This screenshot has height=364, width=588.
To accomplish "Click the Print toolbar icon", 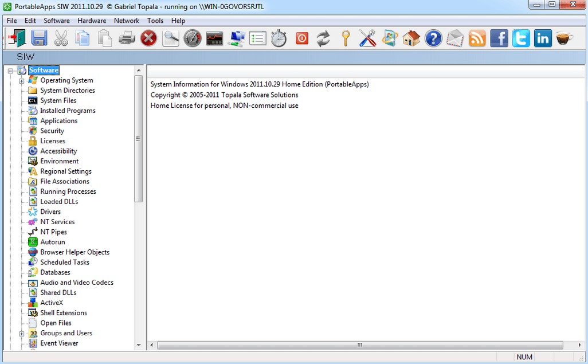I will [127, 38].
